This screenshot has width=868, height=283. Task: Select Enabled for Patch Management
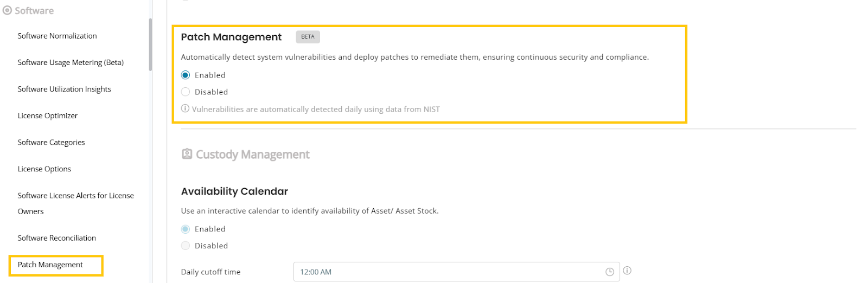click(x=186, y=75)
